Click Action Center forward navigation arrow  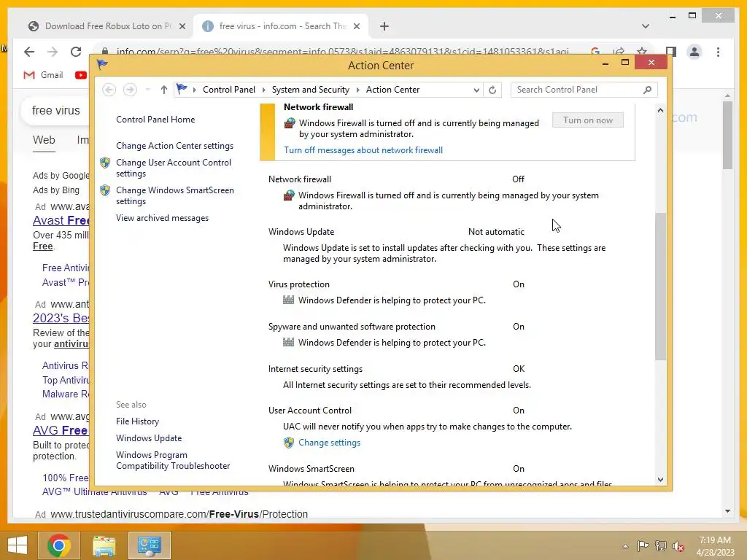tap(130, 90)
